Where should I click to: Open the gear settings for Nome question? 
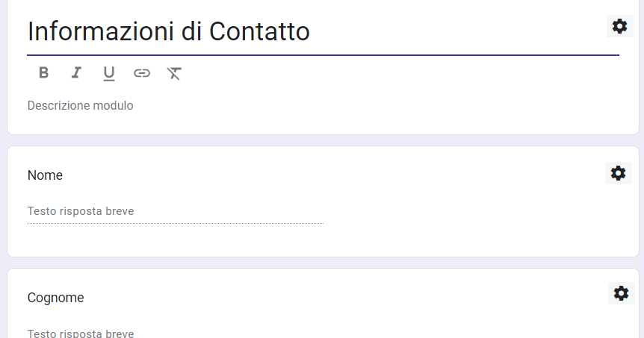[618, 173]
